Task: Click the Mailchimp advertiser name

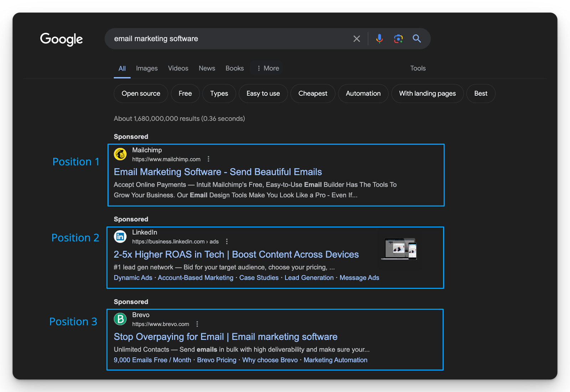Action: pos(147,150)
